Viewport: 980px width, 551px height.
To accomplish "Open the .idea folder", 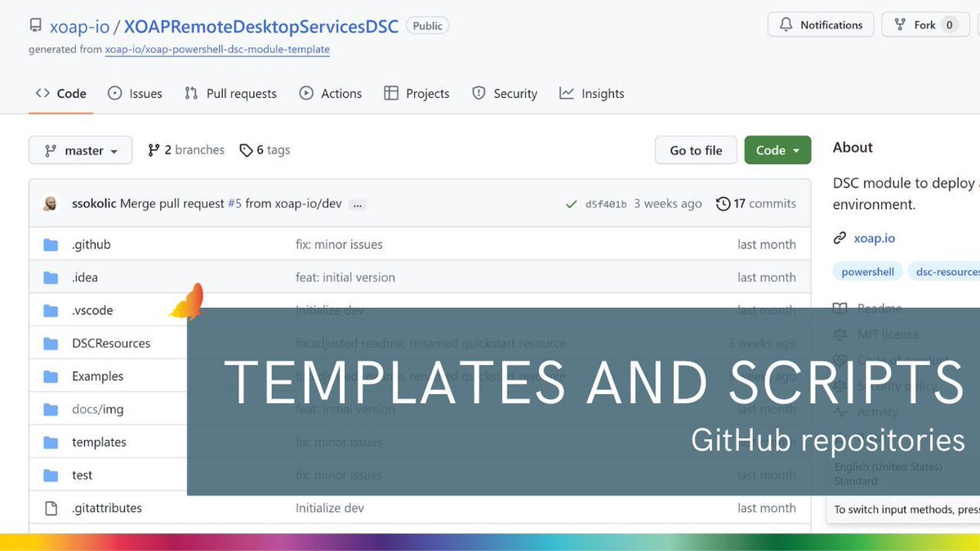I will coord(85,278).
